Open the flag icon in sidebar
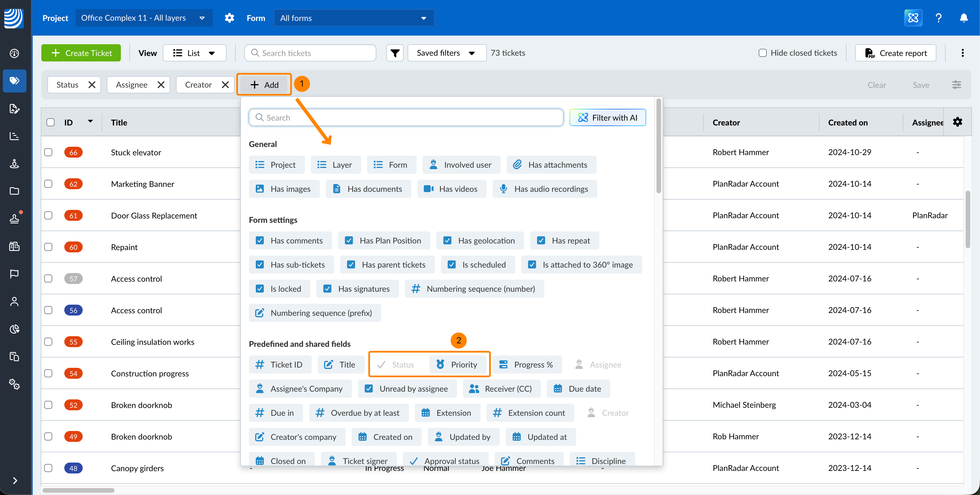Viewport: 980px width, 495px height. pyautogui.click(x=14, y=274)
